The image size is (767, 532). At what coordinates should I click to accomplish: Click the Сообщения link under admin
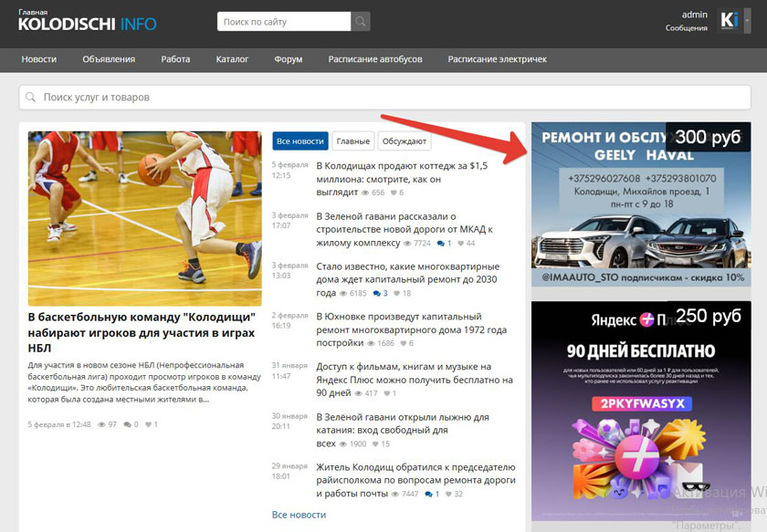pos(686,28)
